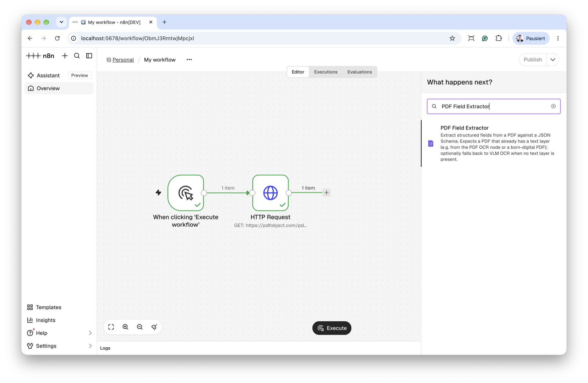This screenshot has height=383, width=588.
Task: Open the Pausiert profile button
Action: coord(531,38)
